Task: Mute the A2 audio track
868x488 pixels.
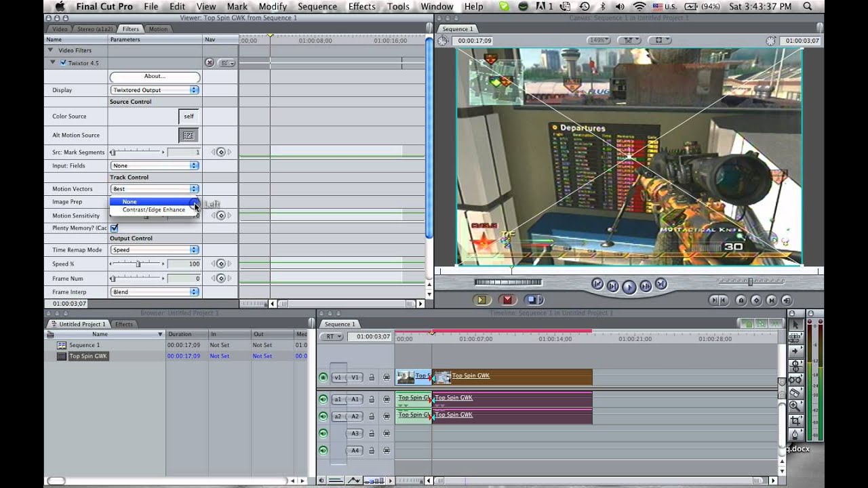Action: pyautogui.click(x=323, y=416)
